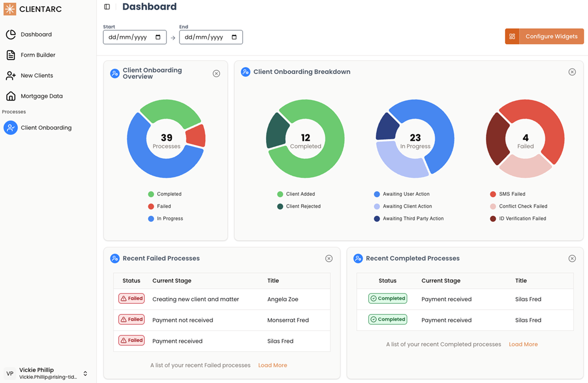Toggle Completed legend in overview chart
Image resolution: width=588 pixels, height=383 pixels.
(x=165, y=194)
